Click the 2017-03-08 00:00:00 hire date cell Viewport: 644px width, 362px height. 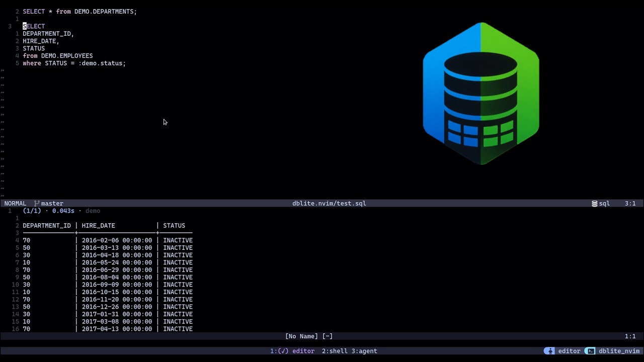(117, 321)
